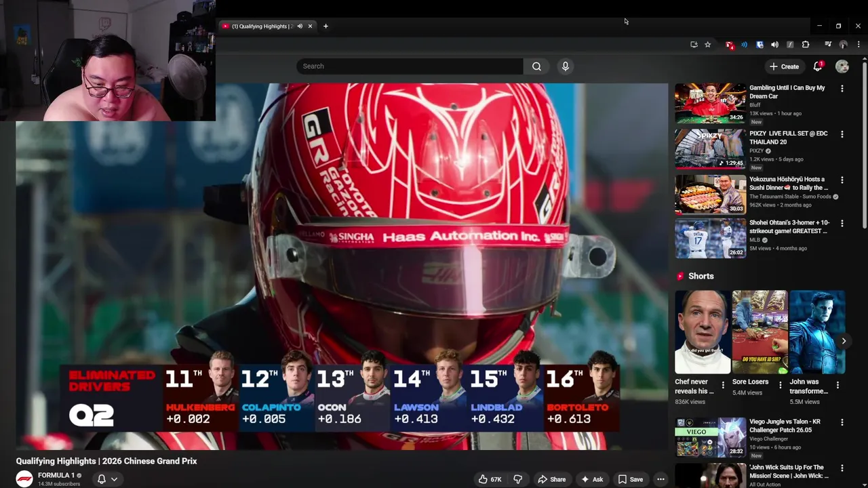Click the search magnifier button
This screenshot has height=488, width=868.
[536, 66]
